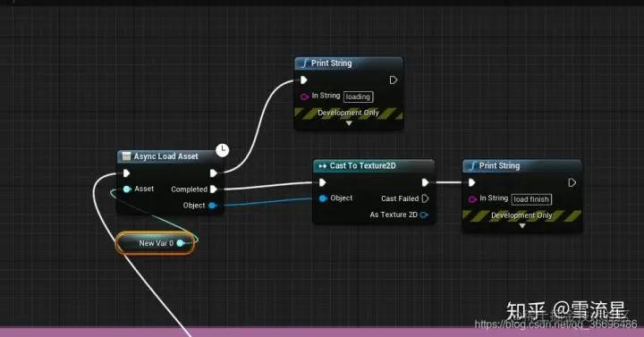The width and height of the screenshot is (644, 337).
Task: Click Cast To Texture2D input execution pin
Action: coord(322,182)
